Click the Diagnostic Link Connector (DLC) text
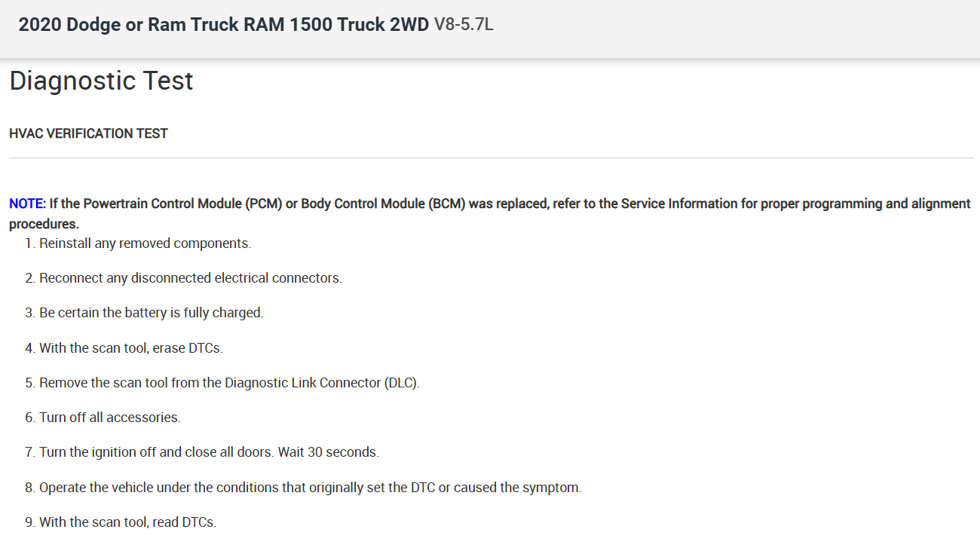980x560 pixels. 322,383
